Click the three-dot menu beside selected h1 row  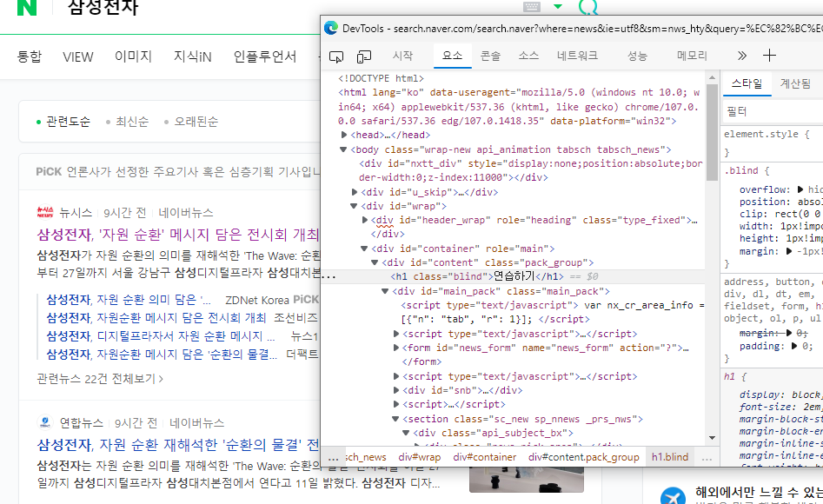(329, 276)
